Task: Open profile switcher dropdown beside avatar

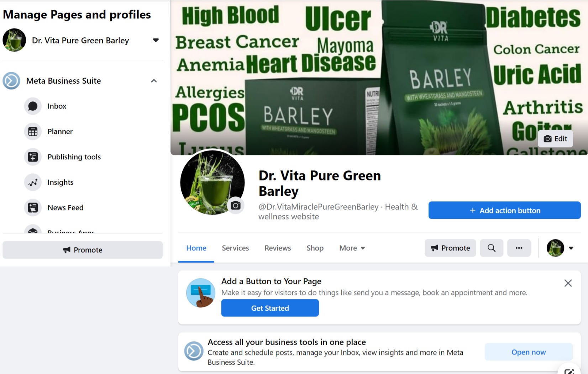Action: (x=571, y=248)
